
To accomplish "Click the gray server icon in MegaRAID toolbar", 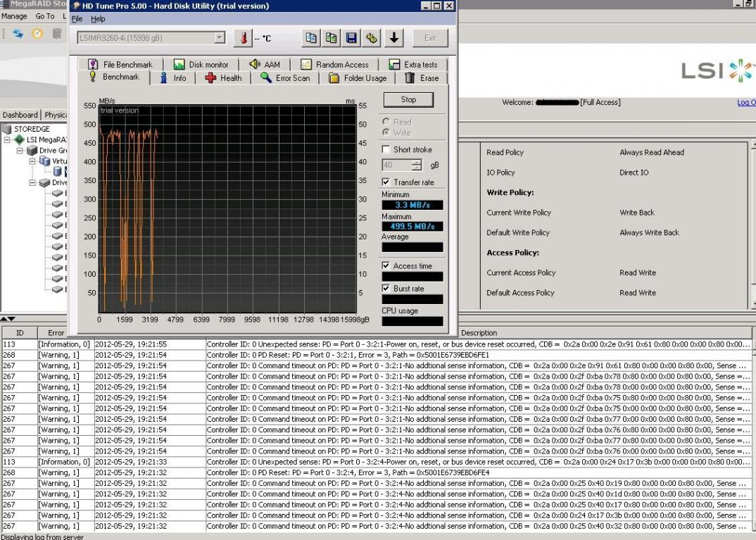I will click(57, 33).
